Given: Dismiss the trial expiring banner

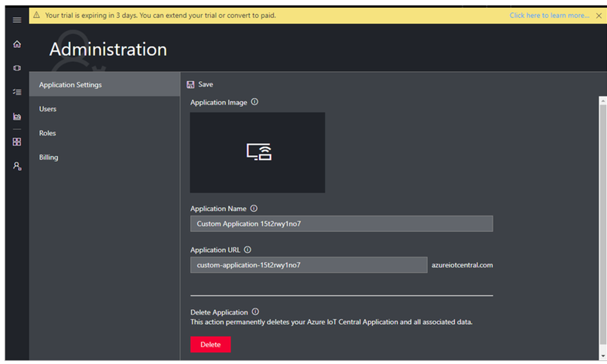Looking at the screenshot, I should coord(599,16).
